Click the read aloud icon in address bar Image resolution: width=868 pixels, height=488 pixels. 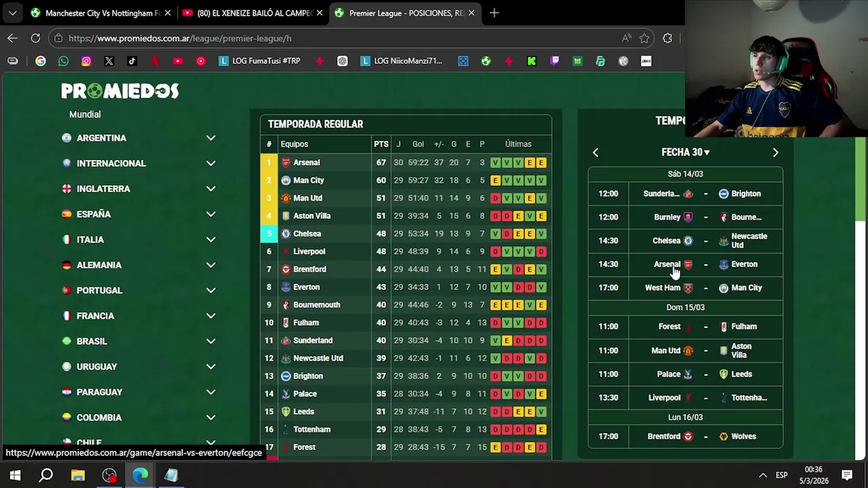627,38
